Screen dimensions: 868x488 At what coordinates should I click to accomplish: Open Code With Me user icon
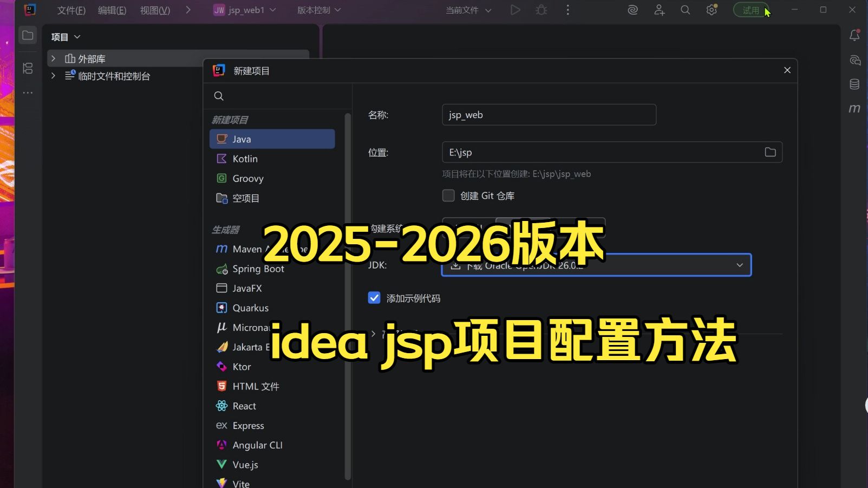coord(659,10)
